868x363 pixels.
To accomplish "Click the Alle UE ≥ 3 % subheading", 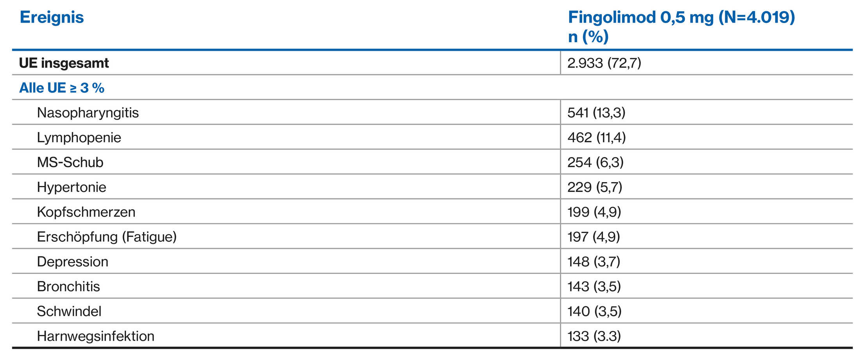I will coord(62,88).
